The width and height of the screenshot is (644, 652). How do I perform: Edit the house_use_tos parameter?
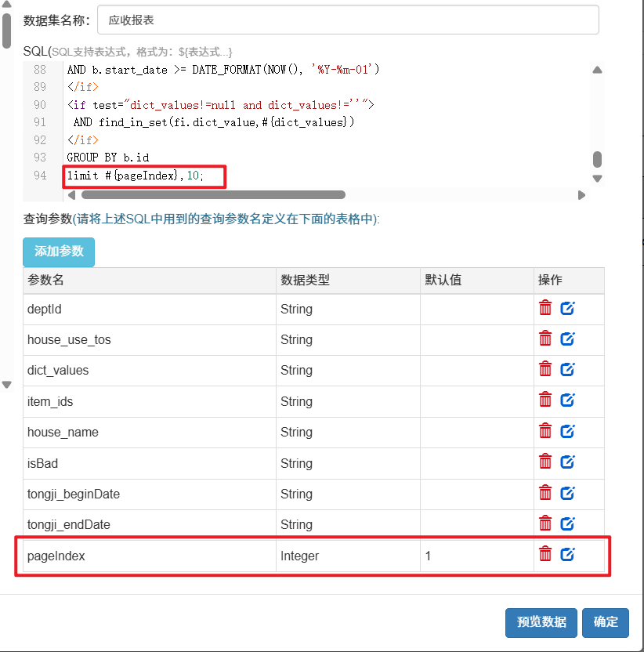click(567, 339)
